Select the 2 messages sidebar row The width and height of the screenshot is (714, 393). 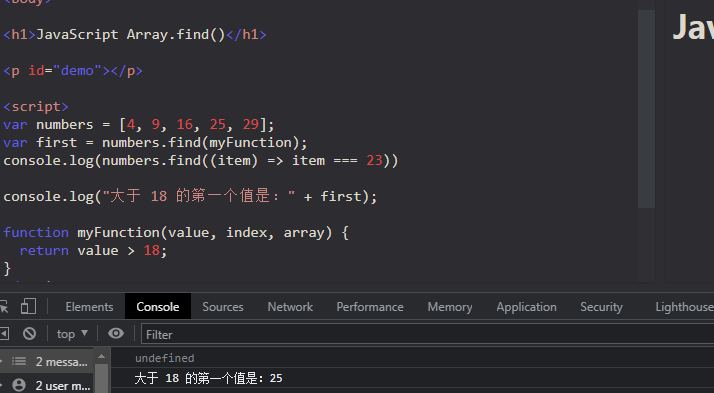[x=47, y=362]
